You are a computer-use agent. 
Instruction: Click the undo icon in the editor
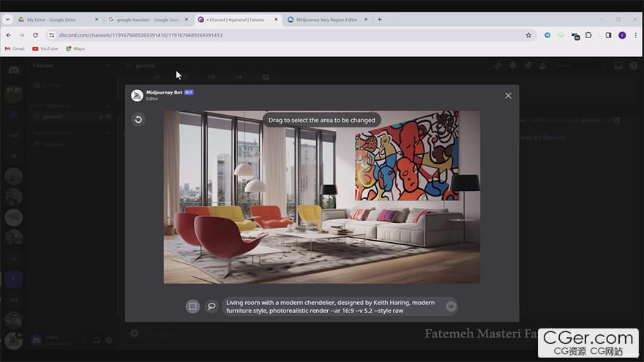click(x=138, y=119)
